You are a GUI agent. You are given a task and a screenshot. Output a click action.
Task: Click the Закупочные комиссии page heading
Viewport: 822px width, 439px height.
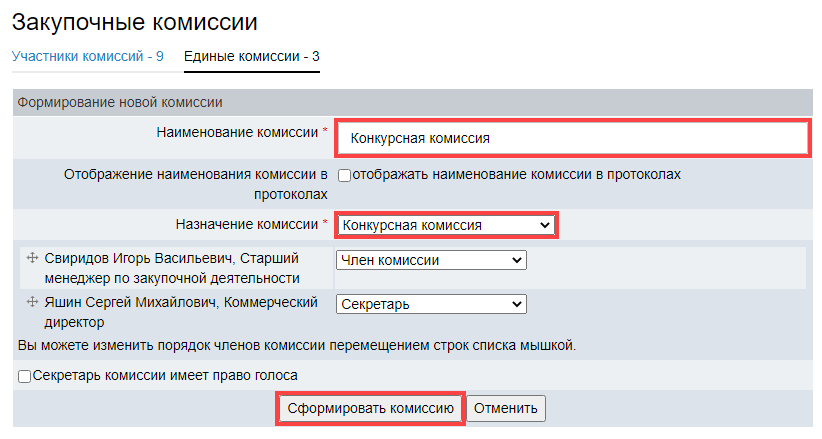pos(134,19)
